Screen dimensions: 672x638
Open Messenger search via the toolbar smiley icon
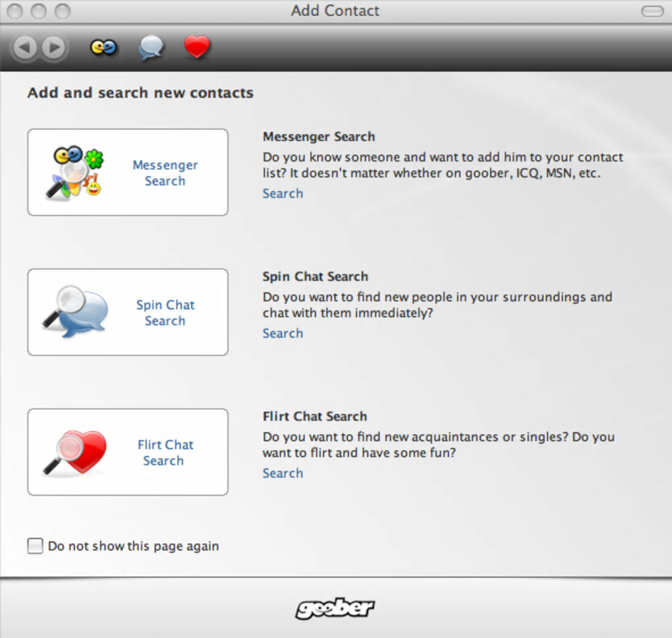click(x=103, y=47)
